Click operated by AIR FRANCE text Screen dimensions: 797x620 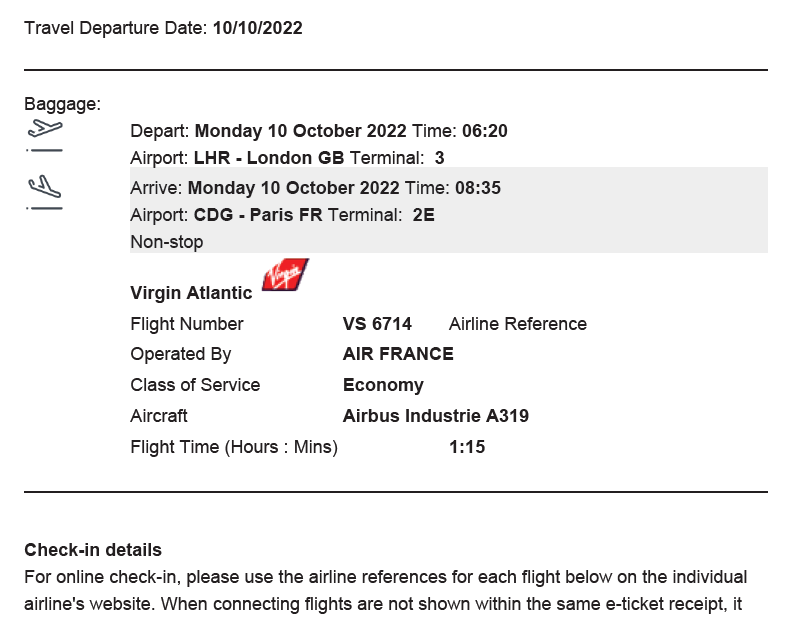(398, 354)
